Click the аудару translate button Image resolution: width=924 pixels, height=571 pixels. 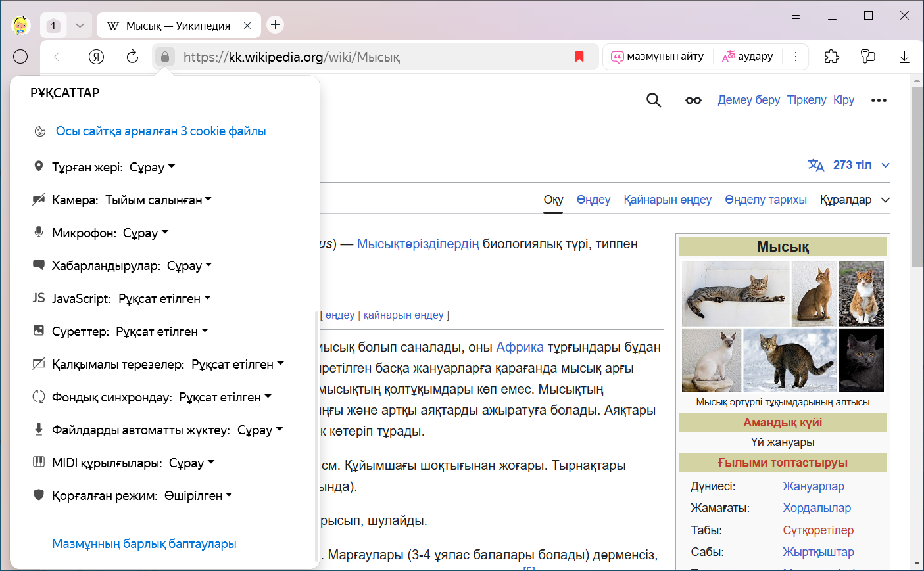(x=748, y=57)
